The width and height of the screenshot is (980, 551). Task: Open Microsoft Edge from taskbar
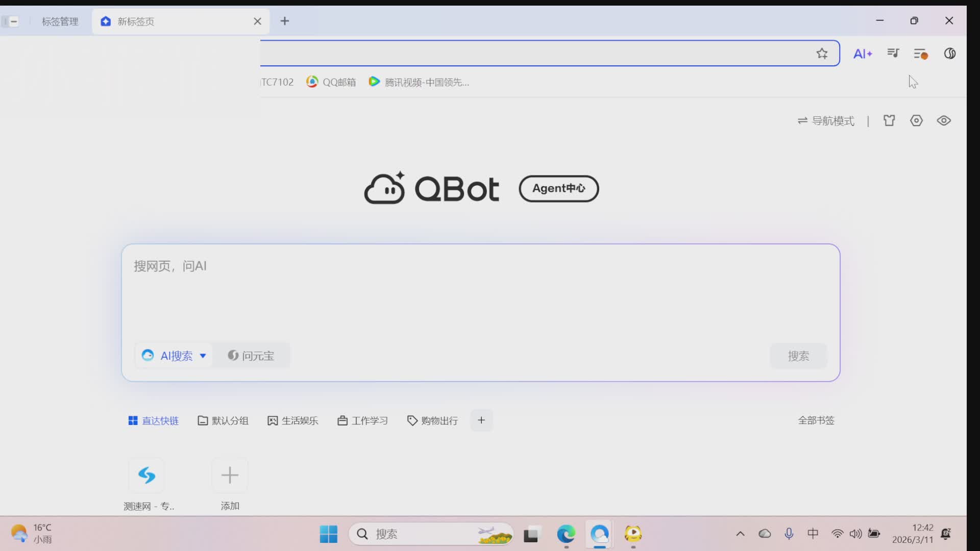click(x=566, y=534)
